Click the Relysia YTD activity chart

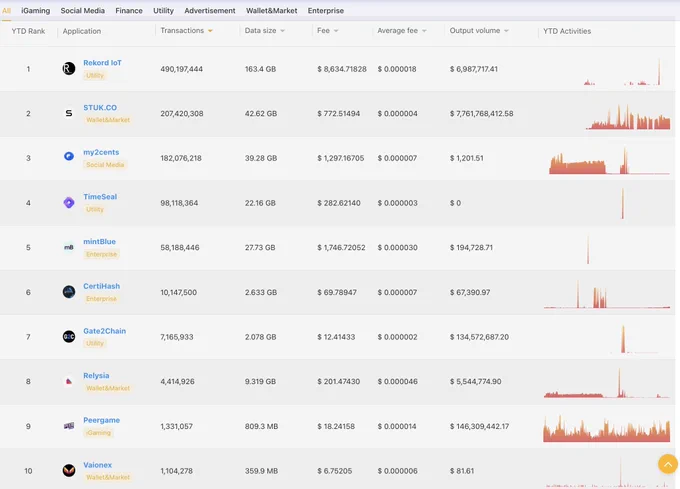(607, 384)
